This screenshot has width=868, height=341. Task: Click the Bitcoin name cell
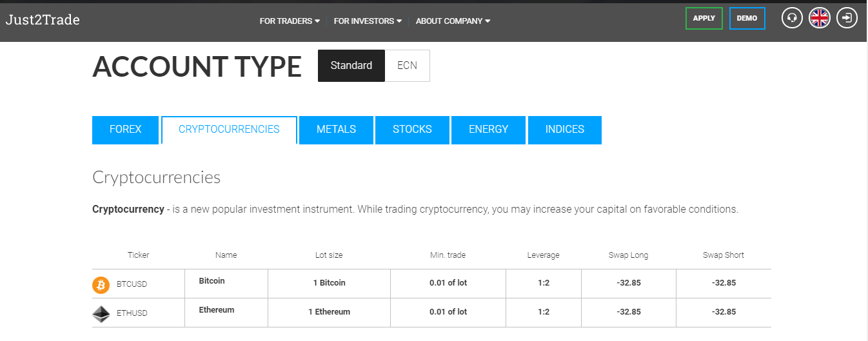point(226,284)
